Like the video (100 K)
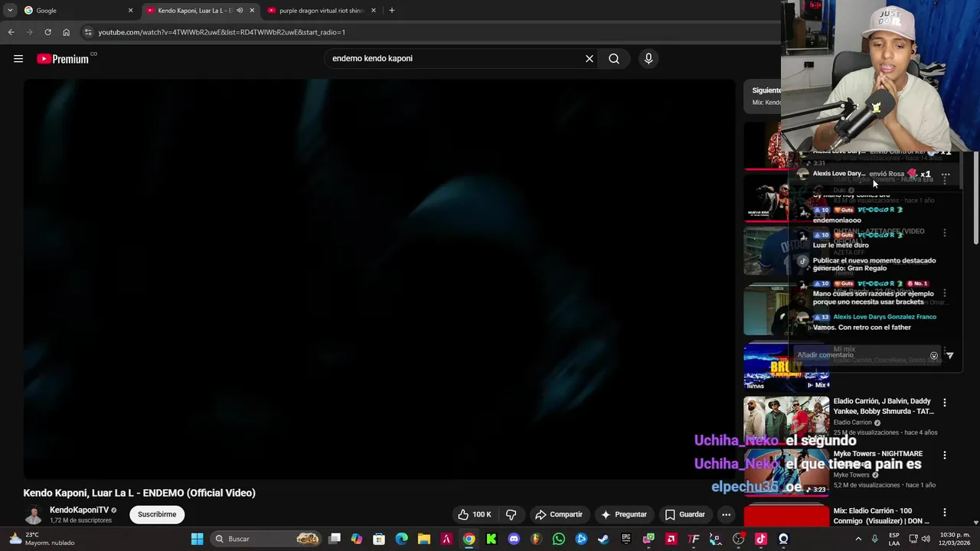Image resolution: width=980 pixels, height=551 pixels. (x=475, y=514)
